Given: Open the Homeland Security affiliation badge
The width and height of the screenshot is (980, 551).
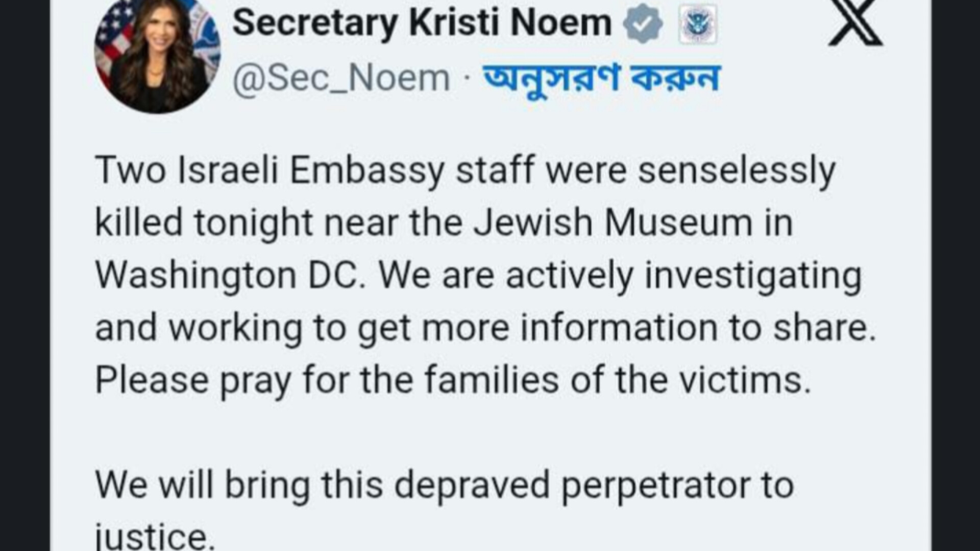Looking at the screenshot, I should click(x=698, y=24).
